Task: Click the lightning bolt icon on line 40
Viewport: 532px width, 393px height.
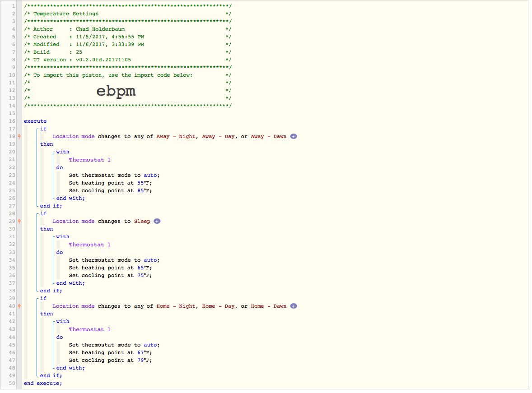Action: coord(19,306)
